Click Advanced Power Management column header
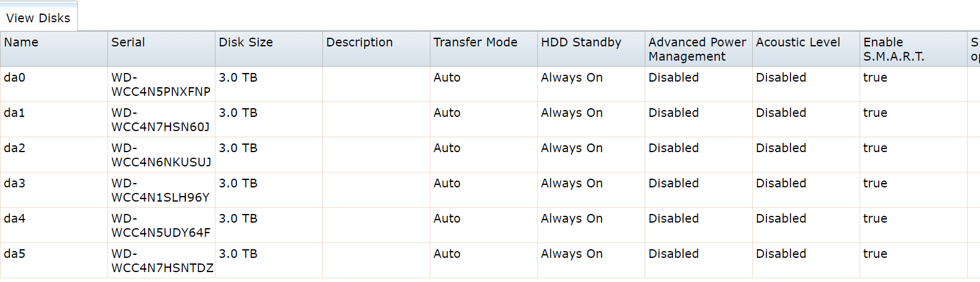The image size is (980, 282). (x=697, y=49)
